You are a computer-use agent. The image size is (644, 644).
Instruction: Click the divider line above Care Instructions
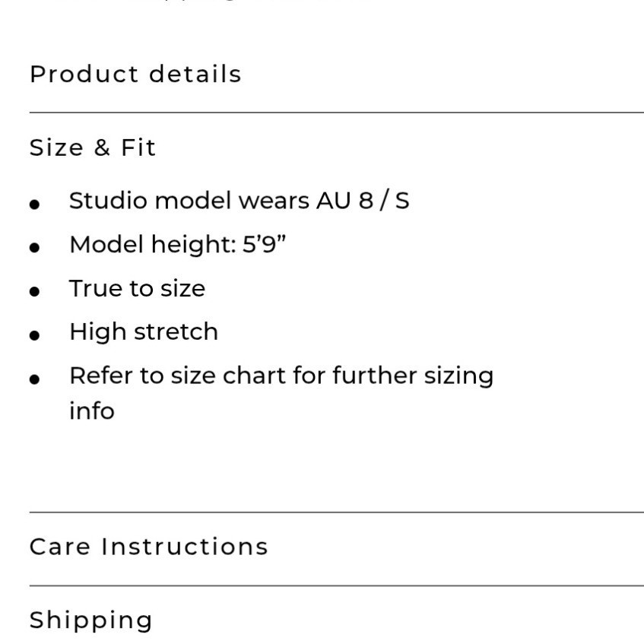pyautogui.click(x=336, y=512)
